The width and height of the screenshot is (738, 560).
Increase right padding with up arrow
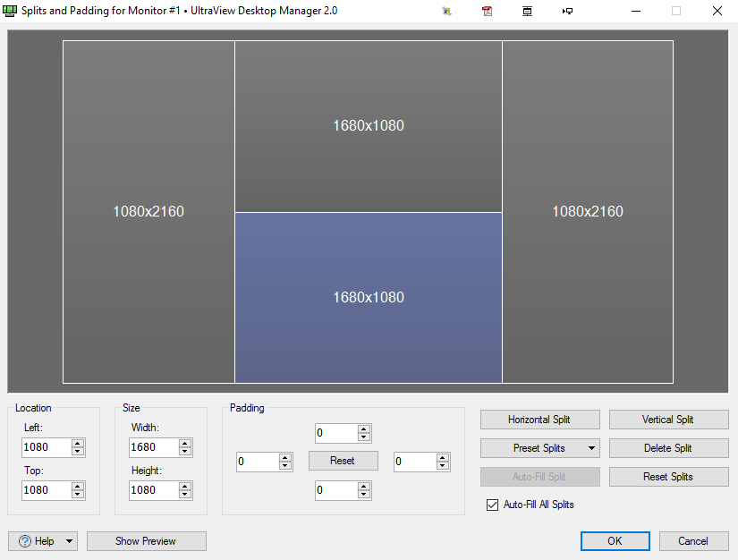click(443, 457)
